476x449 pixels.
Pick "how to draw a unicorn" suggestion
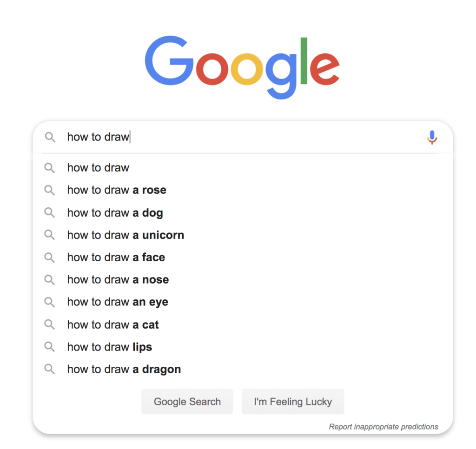[x=126, y=235]
